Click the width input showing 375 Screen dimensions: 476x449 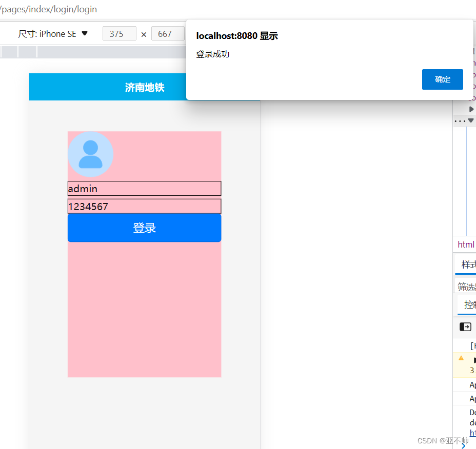click(x=119, y=33)
